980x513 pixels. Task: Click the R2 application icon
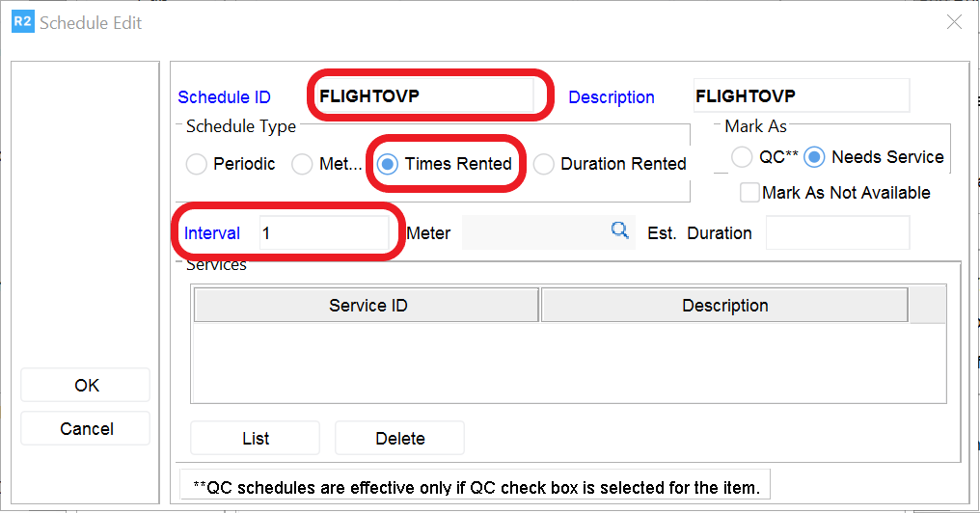click(22, 22)
